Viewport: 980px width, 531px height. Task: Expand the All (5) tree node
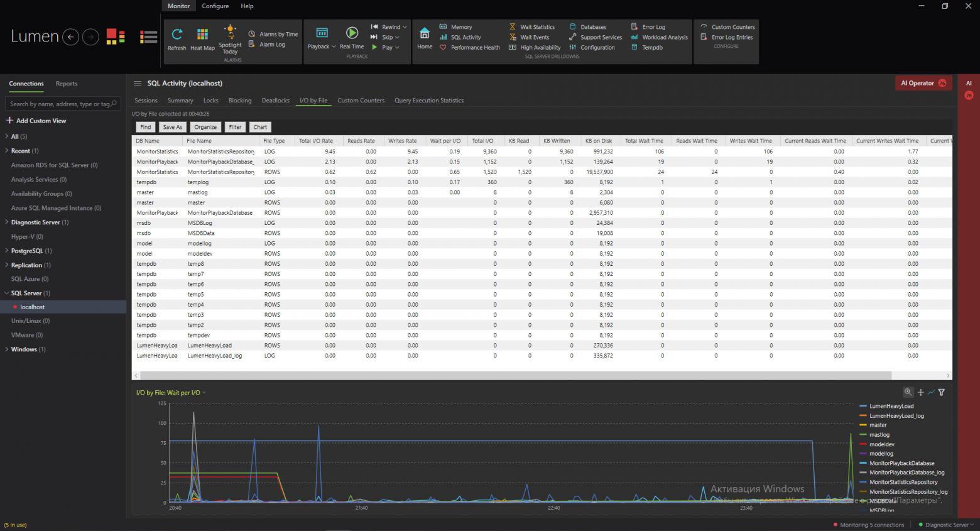pos(6,136)
